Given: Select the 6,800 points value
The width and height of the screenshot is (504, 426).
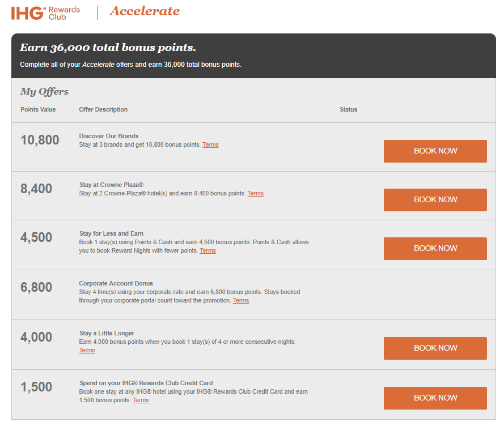Looking at the screenshot, I should click(36, 288).
